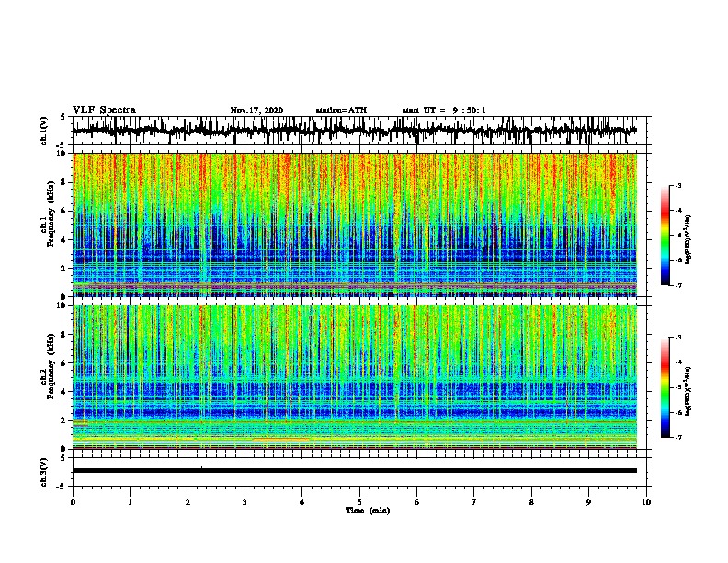
Task: Click the "-7" label on ch.2 colorbar
Action: tap(678, 437)
